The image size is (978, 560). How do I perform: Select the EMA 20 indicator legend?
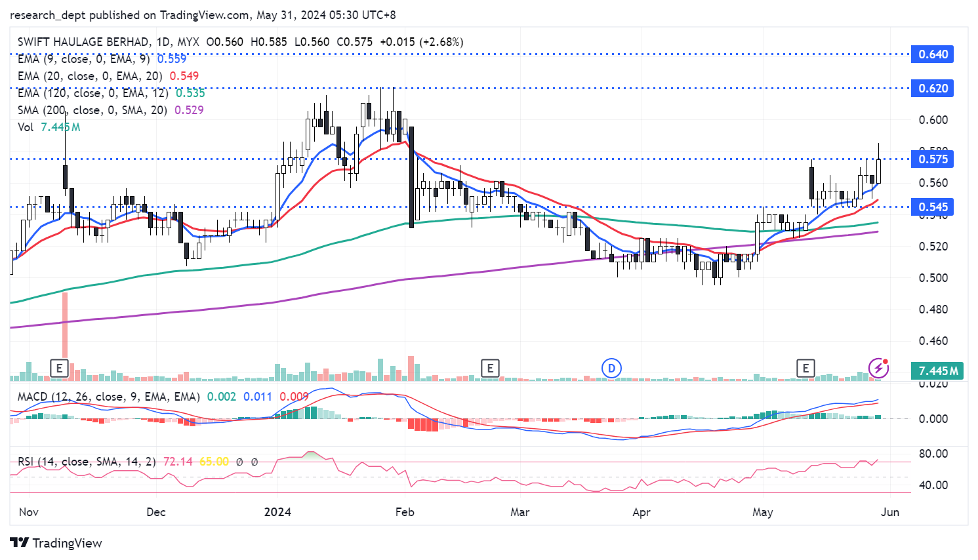90,76
